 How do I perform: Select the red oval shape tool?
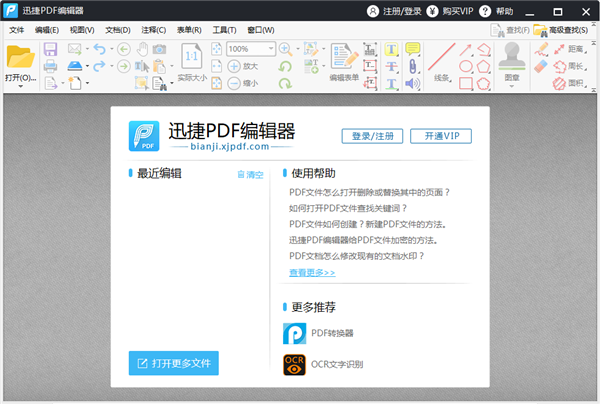466,66
